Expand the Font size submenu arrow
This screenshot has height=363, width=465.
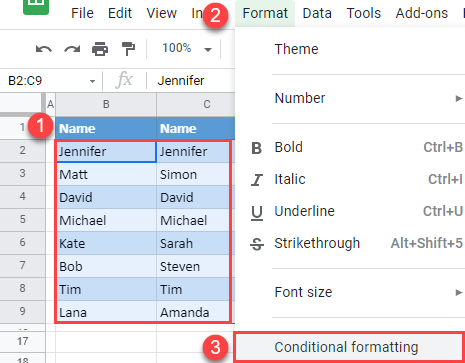coord(459,293)
